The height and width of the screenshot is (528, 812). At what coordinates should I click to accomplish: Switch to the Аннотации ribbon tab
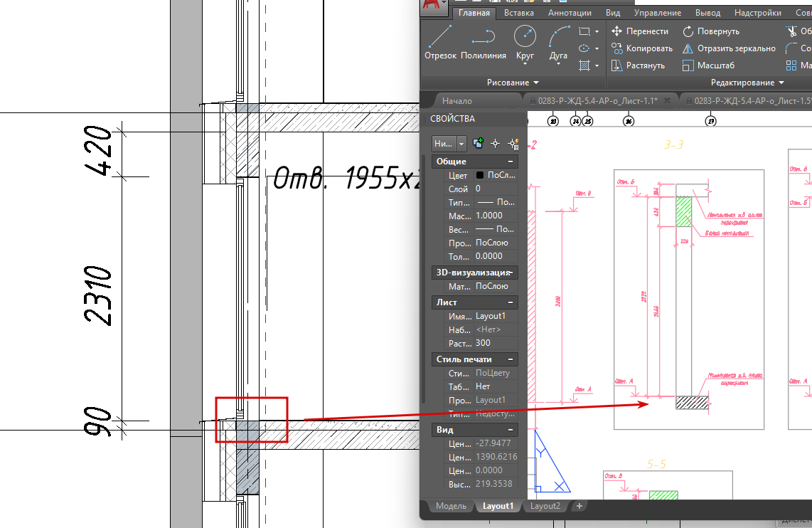pos(570,13)
